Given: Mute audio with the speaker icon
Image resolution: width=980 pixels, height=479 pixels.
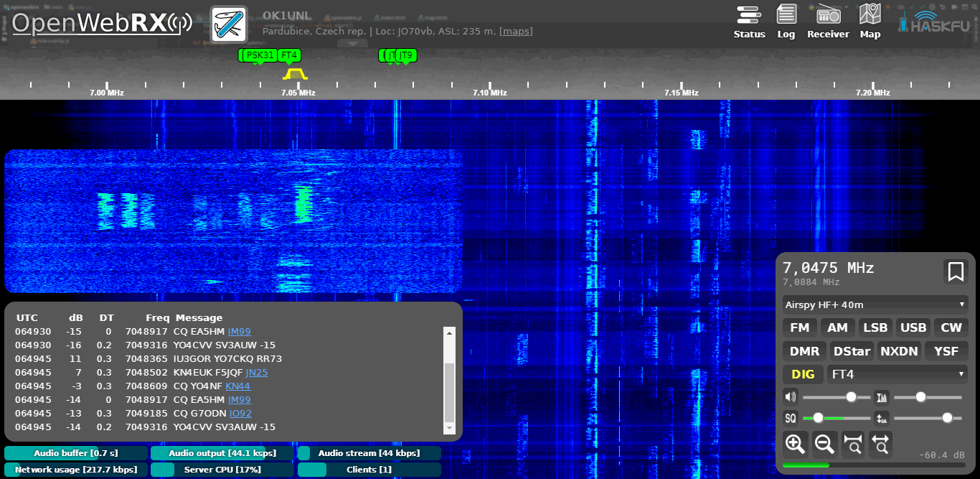Looking at the screenshot, I should tap(791, 397).
